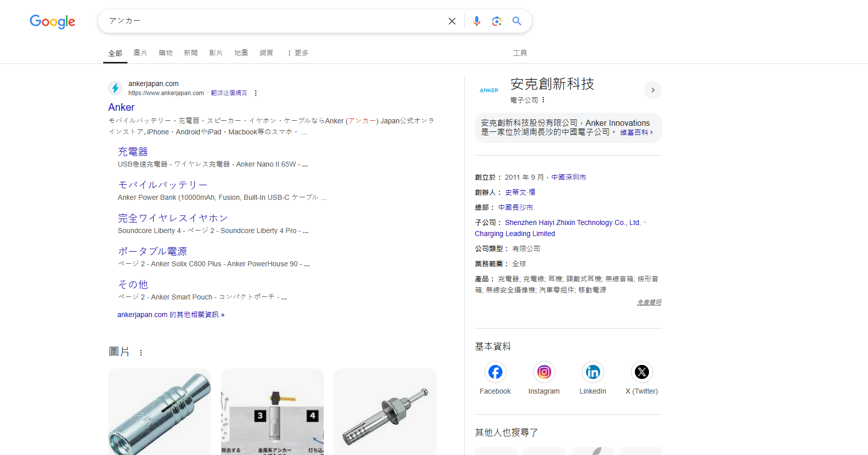The width and height of the screenshot is (868, 455).
Task: Open the その他 sitelink
Action: click(x=133, y=284)
